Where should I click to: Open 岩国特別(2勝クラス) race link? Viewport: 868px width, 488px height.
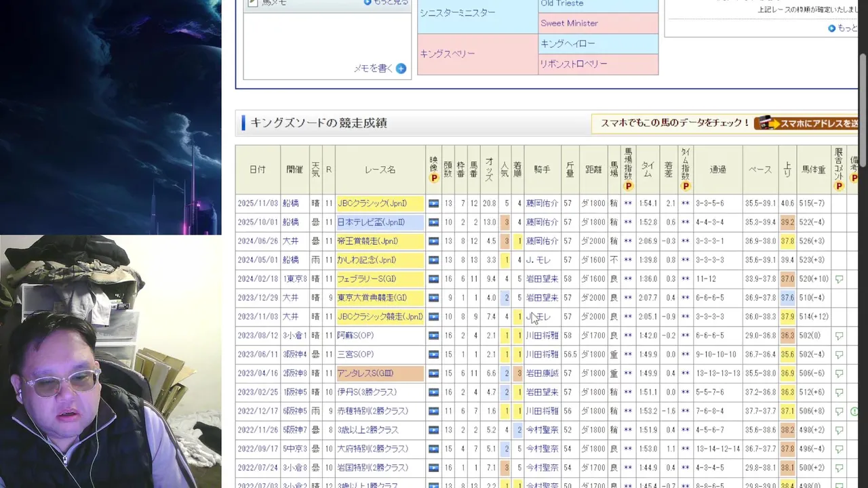pos(373,468)
